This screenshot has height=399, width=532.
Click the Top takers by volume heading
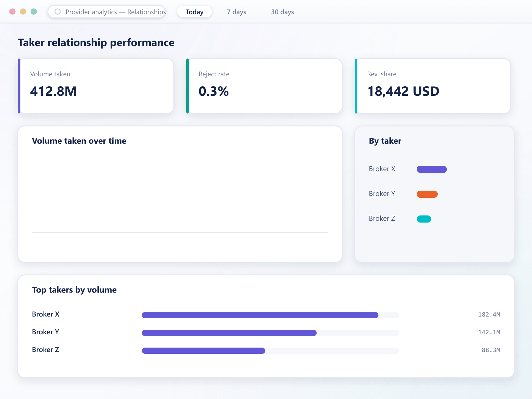tap(74, 290)
